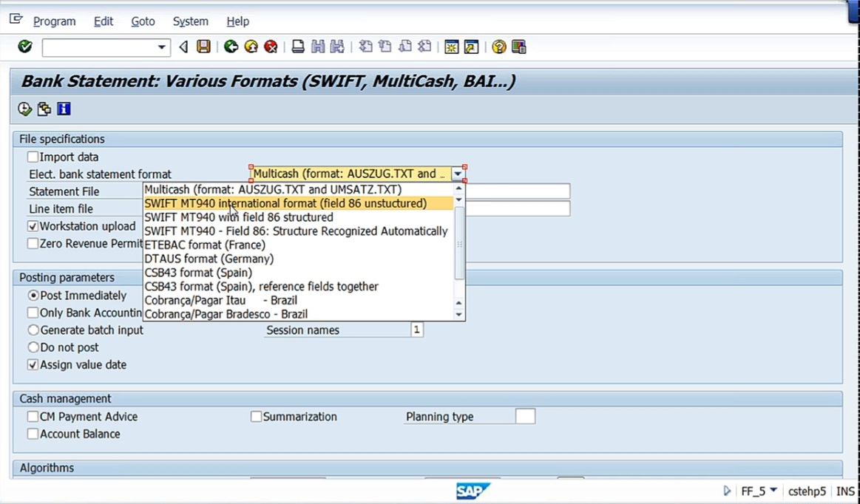Image resolution: width=860 pixels, height=504 pixels.
Task: Click the status bar triangle expand icon
Action: 728,490
